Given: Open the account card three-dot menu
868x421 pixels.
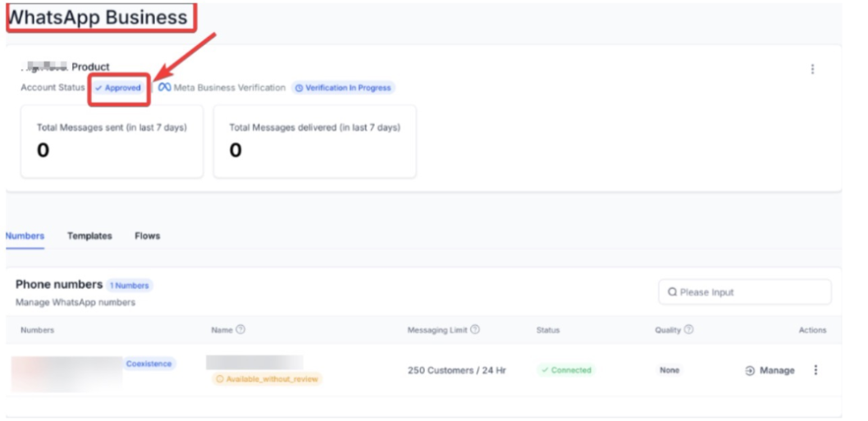Looking at the screenshot, I should (x=812, y=69).
